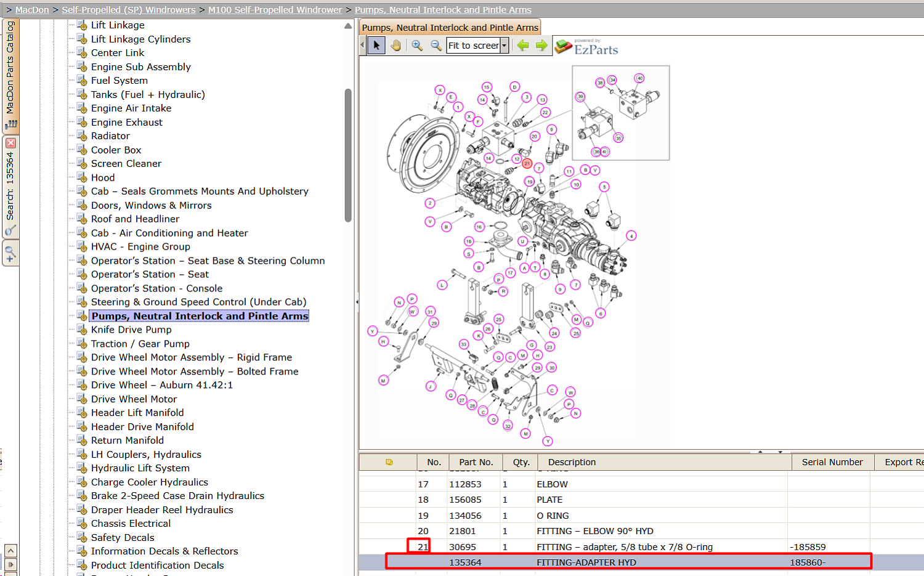The height and width of the screenshot is (576, 924).
Task: Sort parts table by No. column
Action: click(x=434, y=462)
